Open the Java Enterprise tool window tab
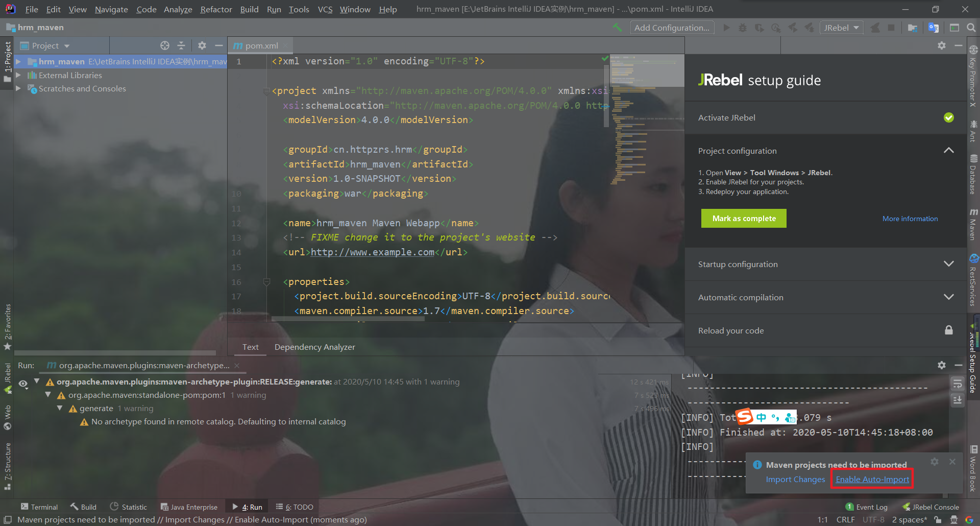 pos(189,507)
